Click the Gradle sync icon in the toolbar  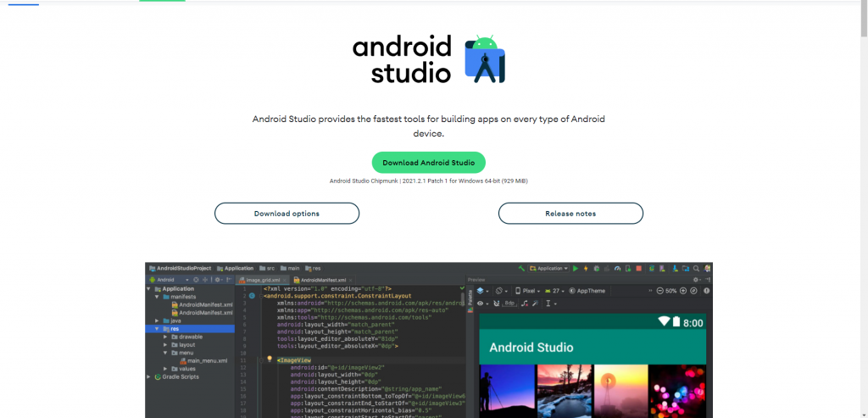tap(652, 269)
